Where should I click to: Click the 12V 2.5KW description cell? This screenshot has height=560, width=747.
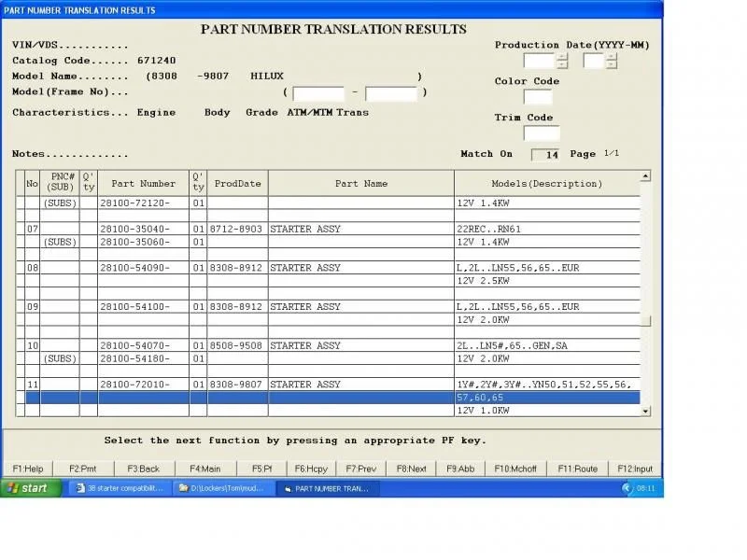pos(547,281)
